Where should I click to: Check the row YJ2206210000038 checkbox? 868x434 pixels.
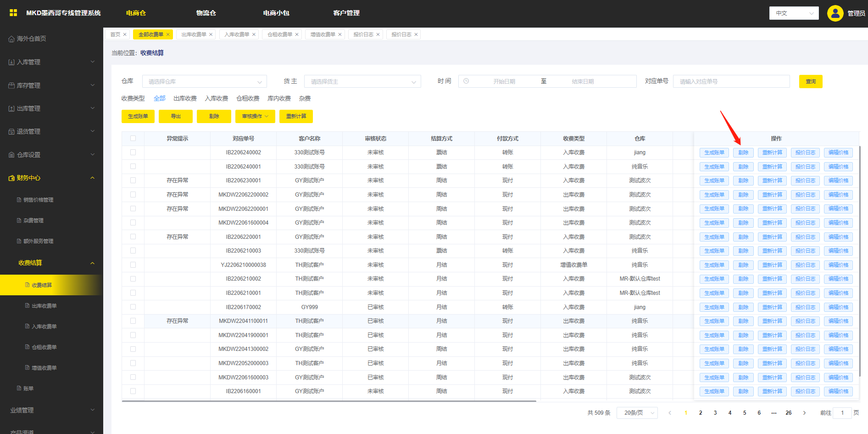click(133, 265)
